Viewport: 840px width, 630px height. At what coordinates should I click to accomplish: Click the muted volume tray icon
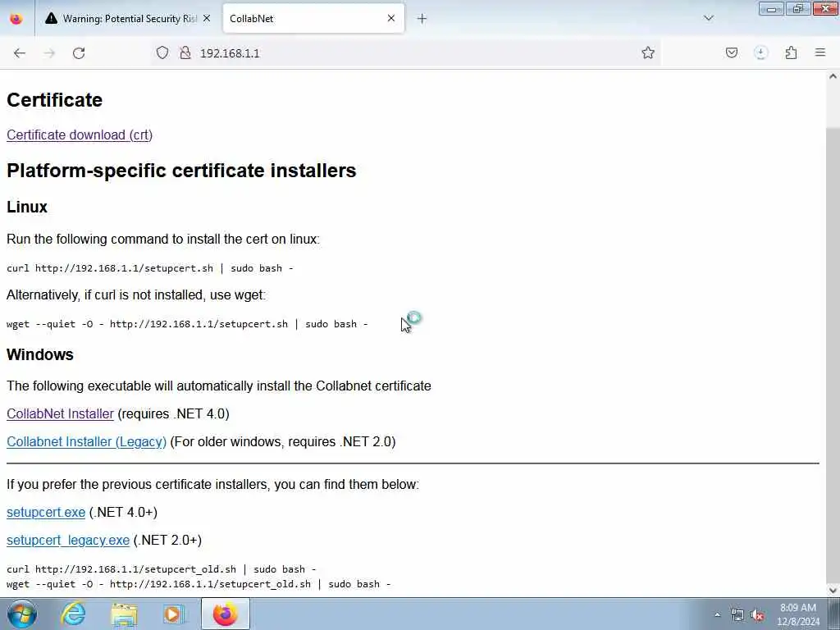coord(757,614)
